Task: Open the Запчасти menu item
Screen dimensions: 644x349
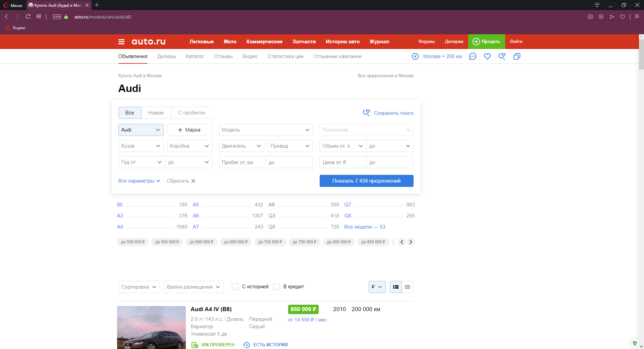Action: pyautogui.click(x=304, y=42)
